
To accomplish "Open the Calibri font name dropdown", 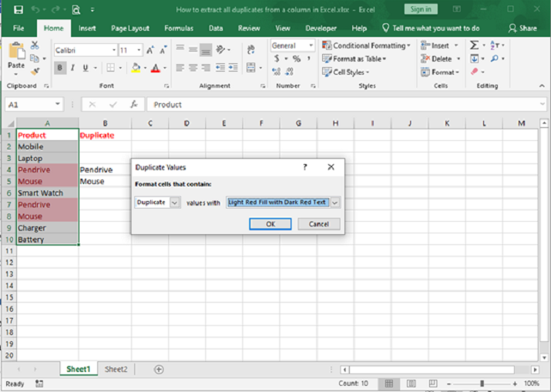I will (114, 50).
